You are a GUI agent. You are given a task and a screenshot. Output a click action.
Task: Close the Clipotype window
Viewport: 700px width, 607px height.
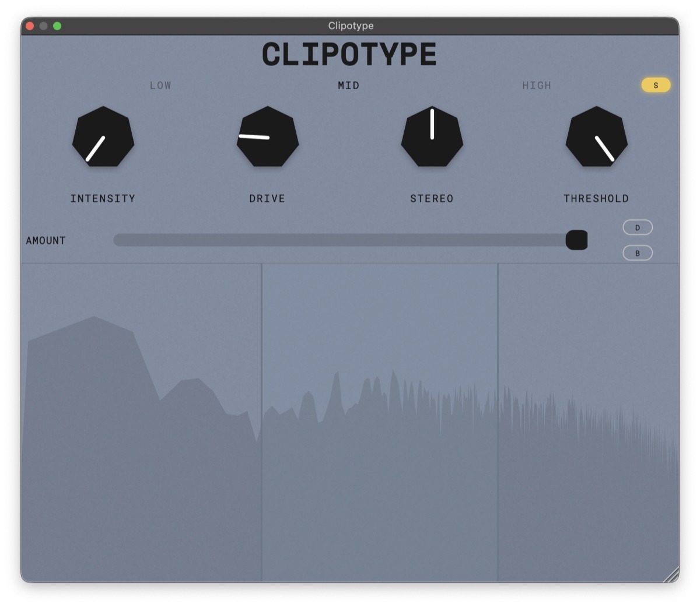tap(30, 26)
